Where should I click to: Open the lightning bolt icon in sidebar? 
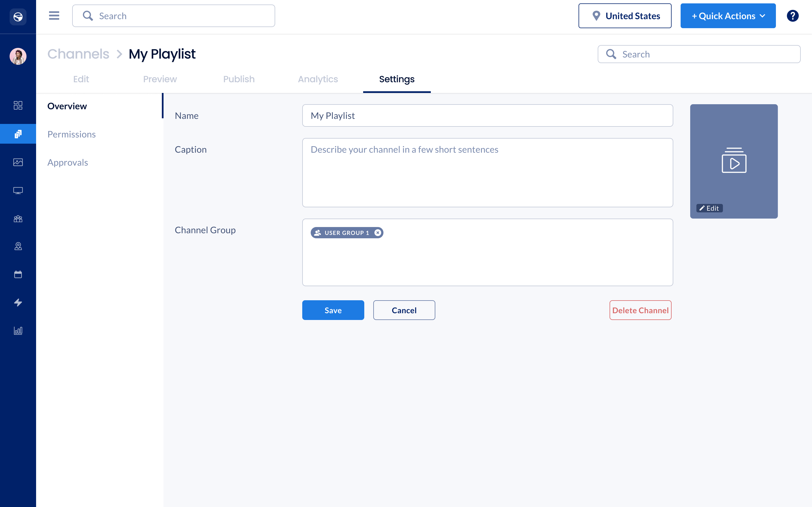tap(18, 303)
